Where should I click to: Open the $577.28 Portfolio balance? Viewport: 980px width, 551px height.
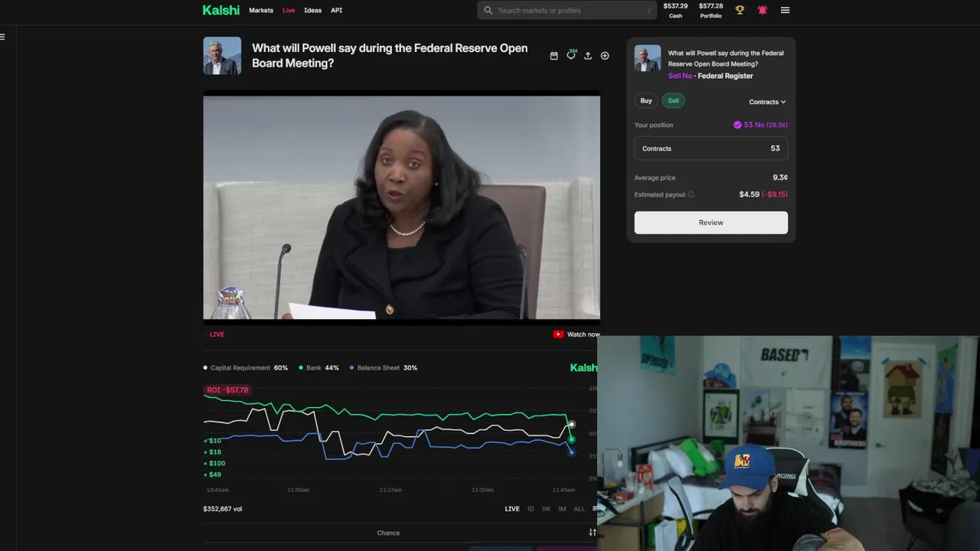[710, 10]
